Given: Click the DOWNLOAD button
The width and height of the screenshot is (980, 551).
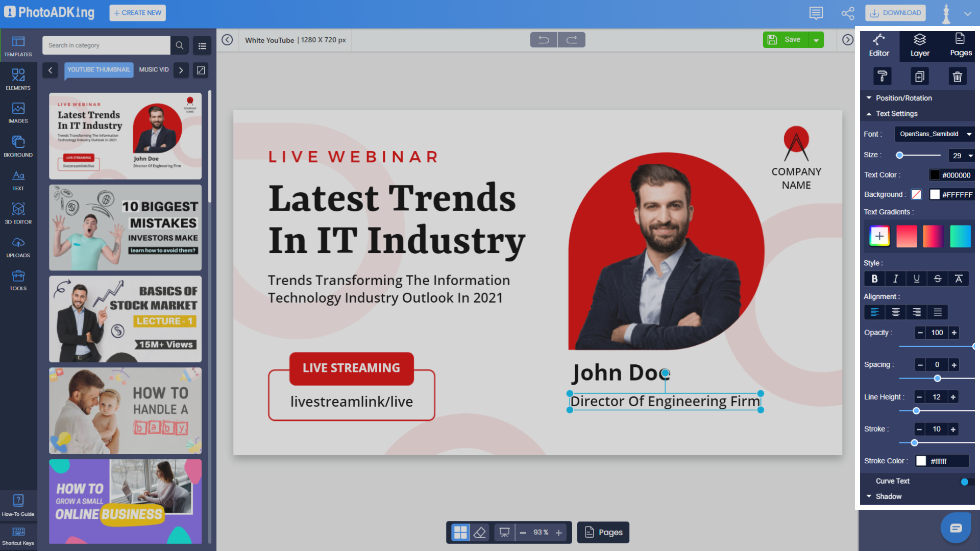Looking at the screenshot, I should point(895,13).
